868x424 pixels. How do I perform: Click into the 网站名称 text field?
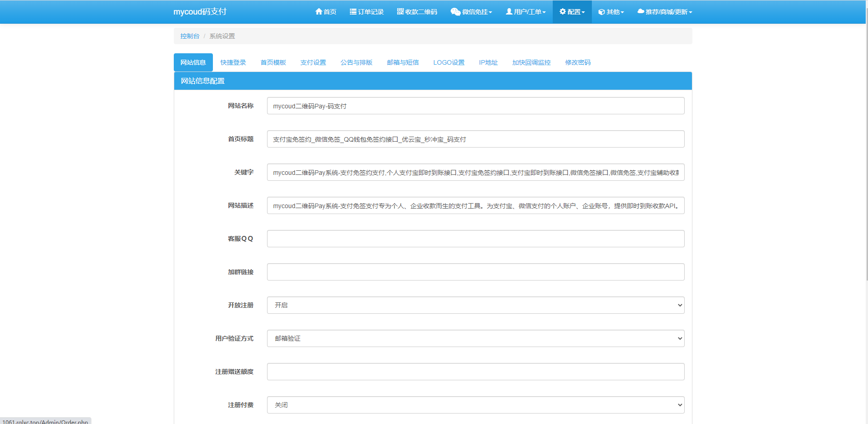pyautogui.click(x=475, y=106)
